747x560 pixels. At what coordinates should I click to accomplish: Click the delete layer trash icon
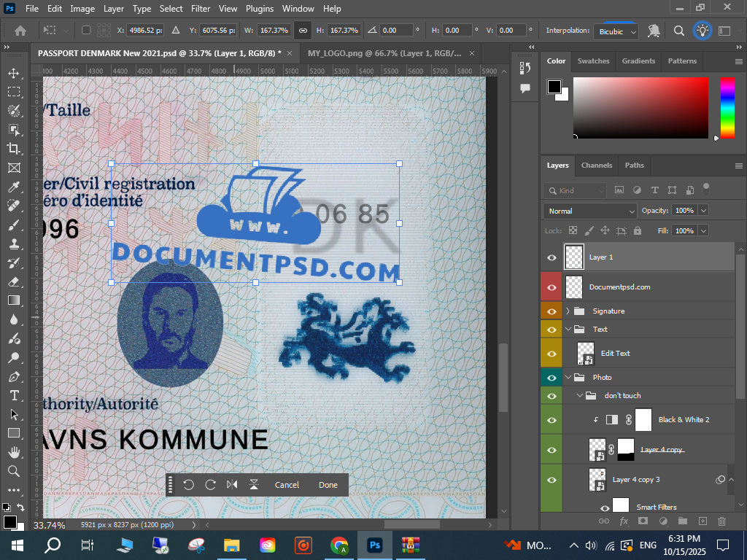tap(721, 521)
